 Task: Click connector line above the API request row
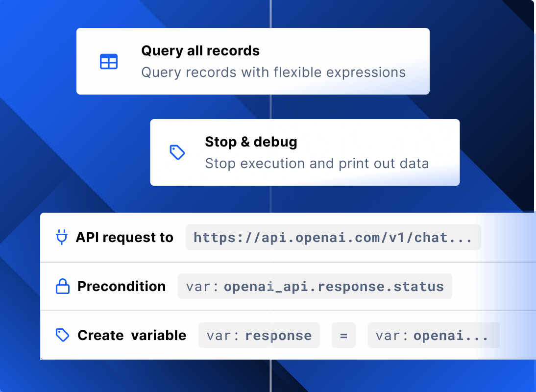270,199
